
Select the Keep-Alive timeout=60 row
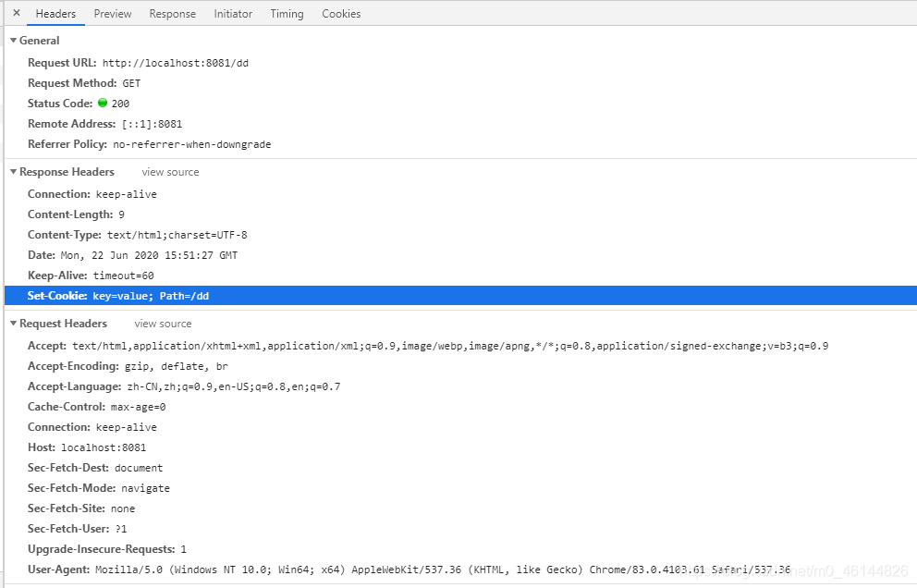tap(460, 276)
